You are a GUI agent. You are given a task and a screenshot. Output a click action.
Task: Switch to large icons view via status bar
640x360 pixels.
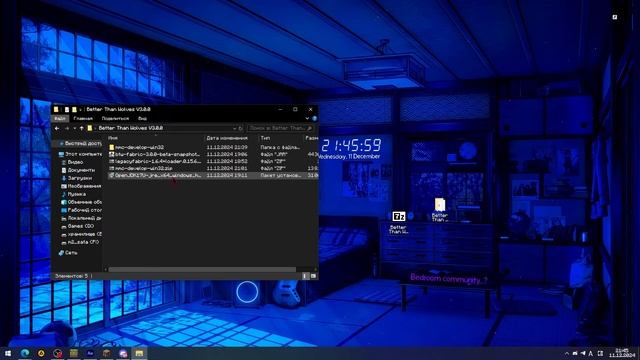click(313, 276)
